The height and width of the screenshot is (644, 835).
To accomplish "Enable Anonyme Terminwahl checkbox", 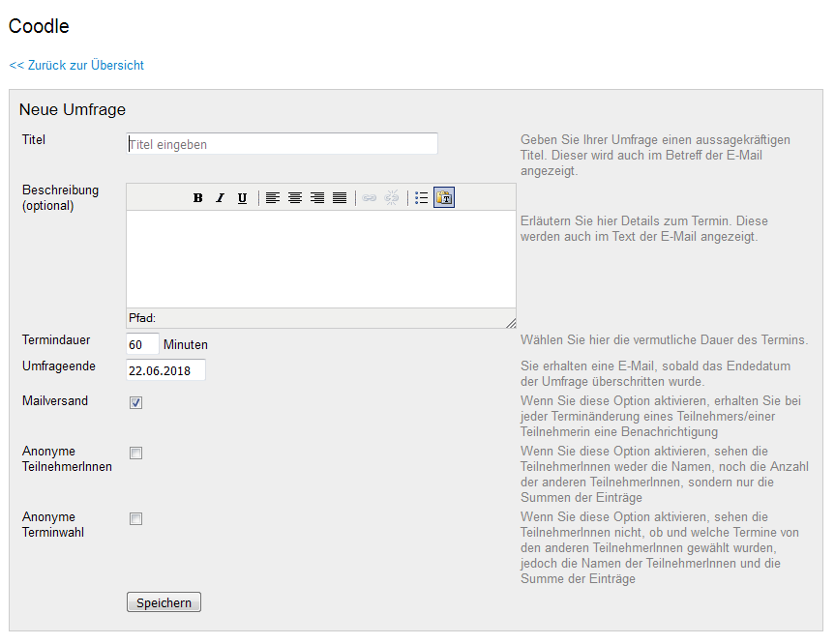I will point(136,519).
